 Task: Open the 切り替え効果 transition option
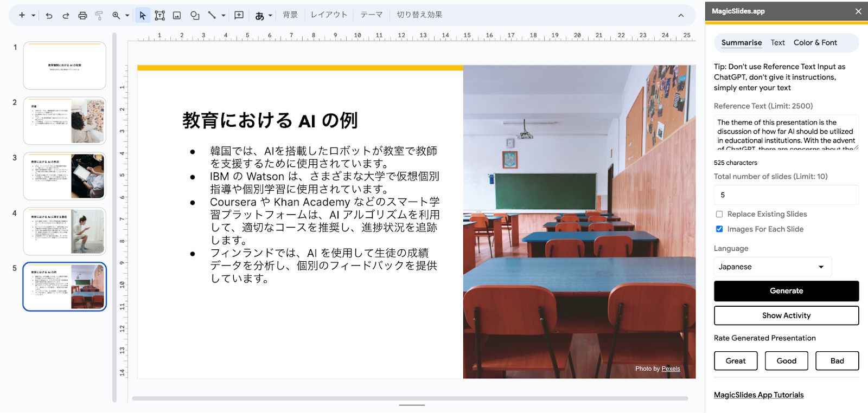pyautogui.click(x=419, y=15)
